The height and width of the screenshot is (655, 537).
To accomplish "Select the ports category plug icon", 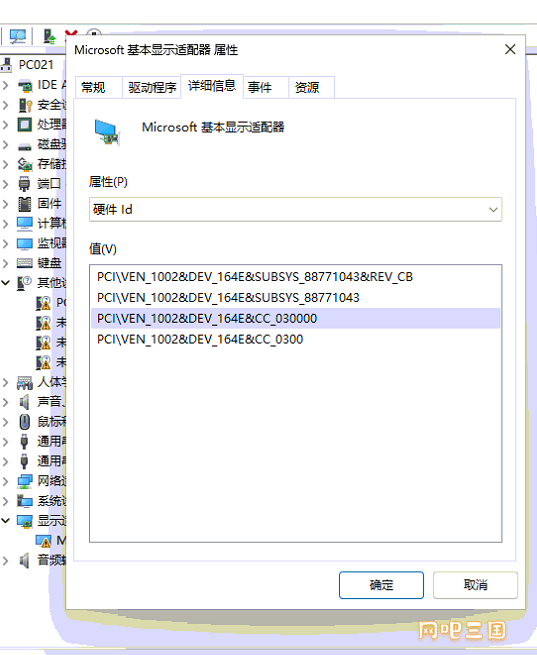I will click(x=25, y=184).
